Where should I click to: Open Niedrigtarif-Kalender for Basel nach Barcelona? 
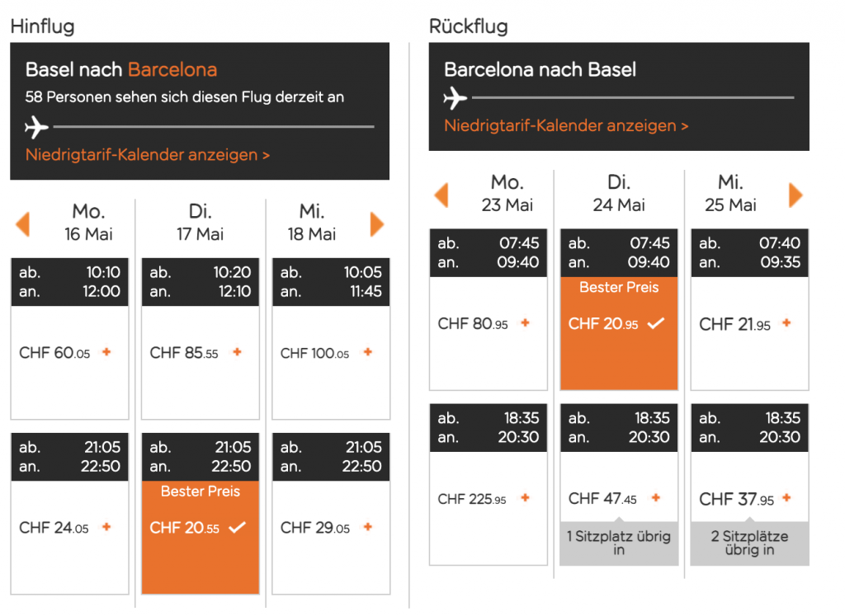(148, 155)
